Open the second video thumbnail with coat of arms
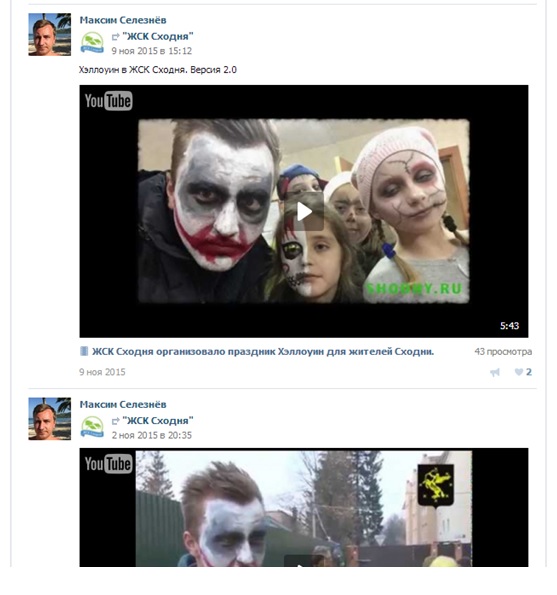The width and height of the screenshot is (557, 595). (x=304, y=508)
